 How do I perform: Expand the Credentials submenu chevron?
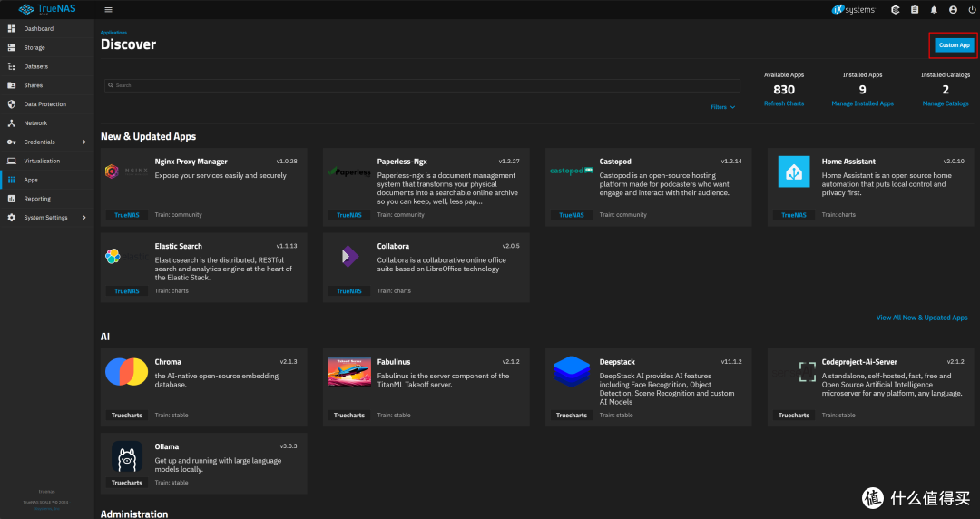click(x=84, y=142)
